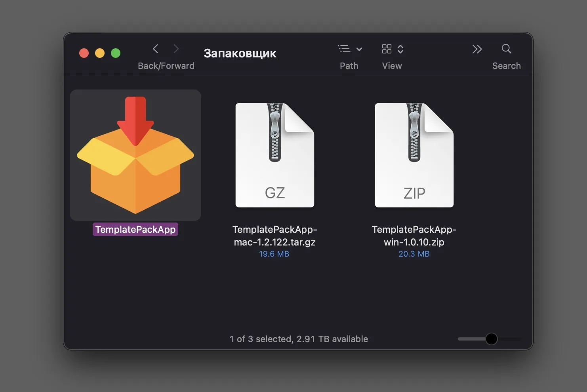The height and width of the screenshot is (392, 587).
Task: Open the TemplatePackApp box icon
Action: (135, 155)
